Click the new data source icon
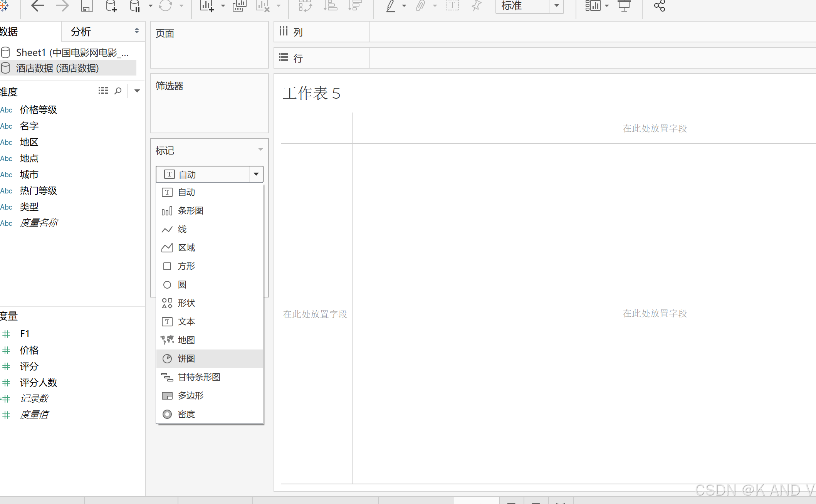 point(111,6)
